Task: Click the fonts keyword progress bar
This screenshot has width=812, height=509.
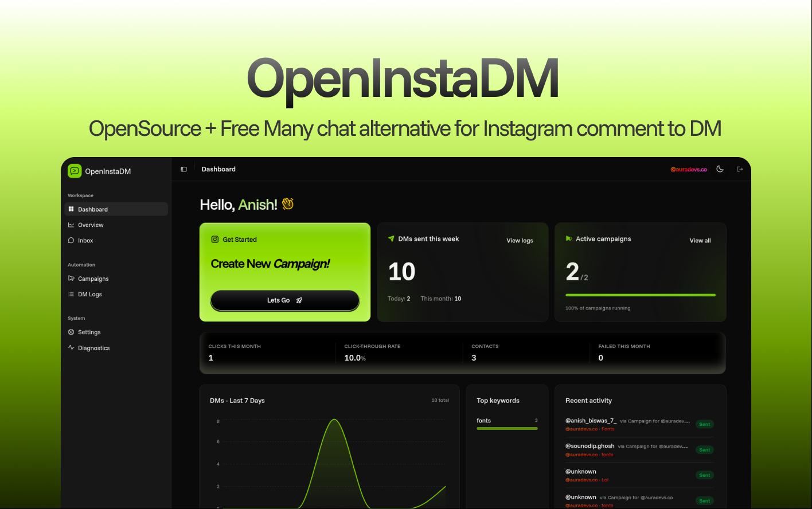Action: (x=507, y=428)
